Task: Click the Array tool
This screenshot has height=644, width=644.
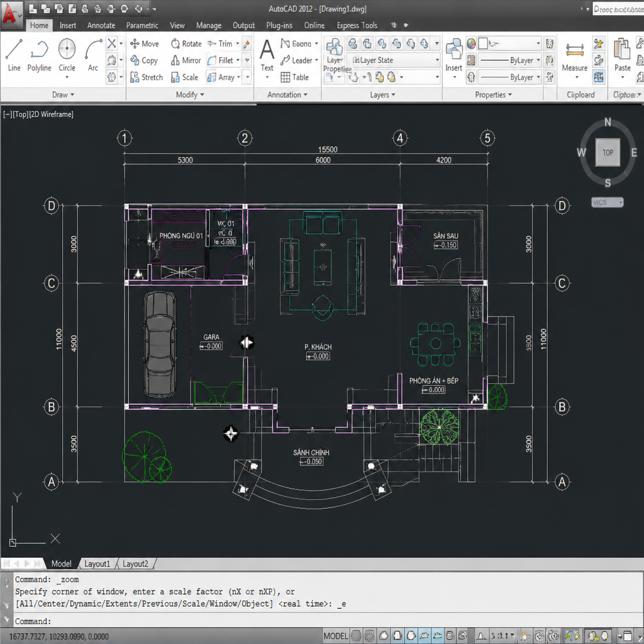Action: click(221, 77)
